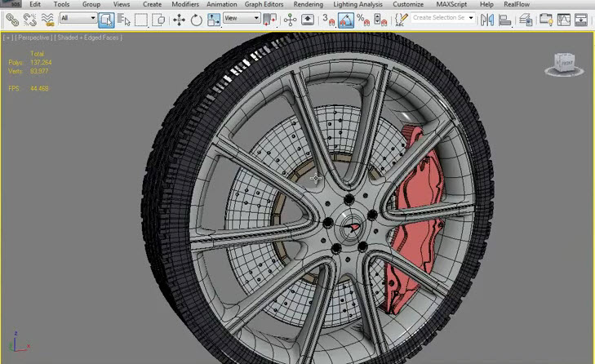Enable the Percent Snap toggle
595x364 pixels.
[x=363, y=20]
